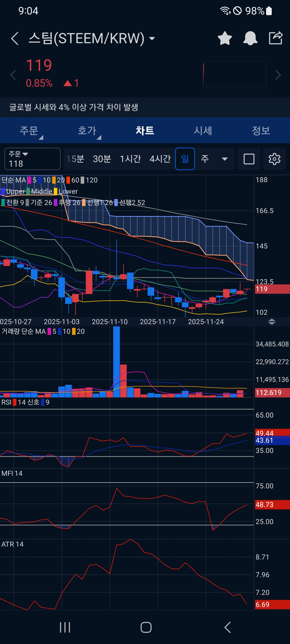Open the price alert bell
Viewport: 290px width, 644px height.
pyautogui.click(x=250, y=38)
